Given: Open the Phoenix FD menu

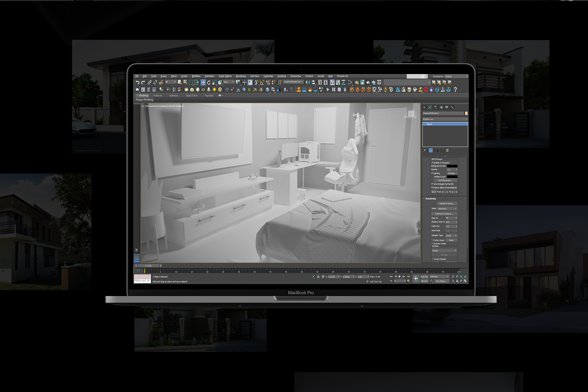Looking at the screenshot, I should [342, 76].
